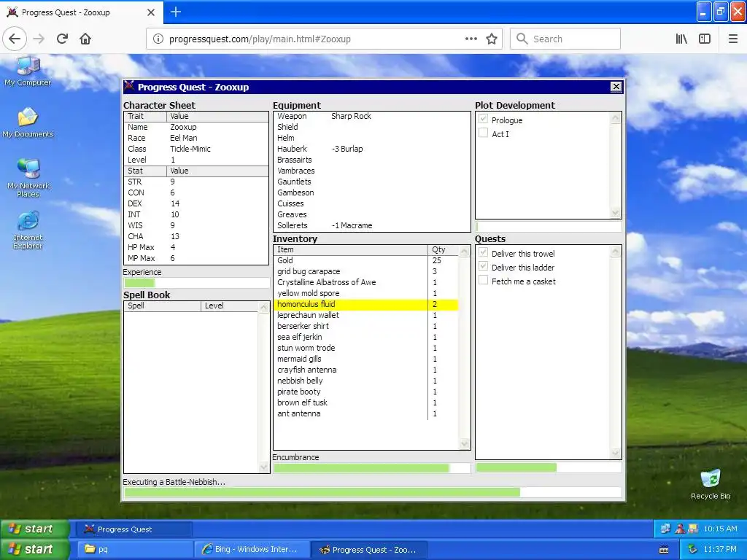Select the Gold inventory row
This screenshot has width=747, height=560.
click(x=366, y=260)
